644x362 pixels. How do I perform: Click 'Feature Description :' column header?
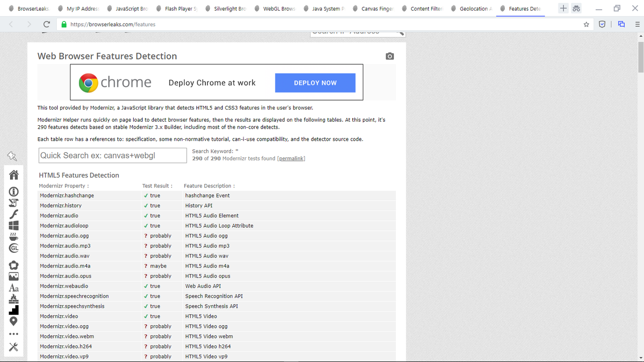209,186
